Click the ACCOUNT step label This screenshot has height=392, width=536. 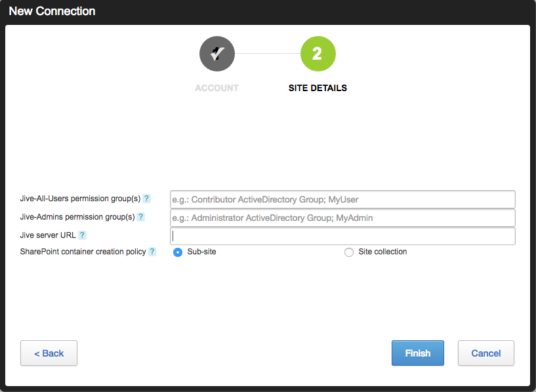click(x=216, y=88)
